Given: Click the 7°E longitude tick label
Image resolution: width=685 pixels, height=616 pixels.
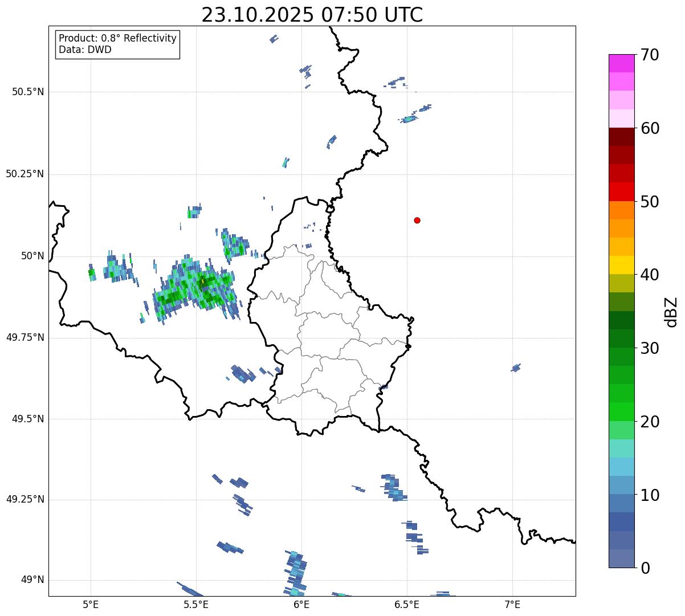Looking at the screenshot, I should 512,605.
